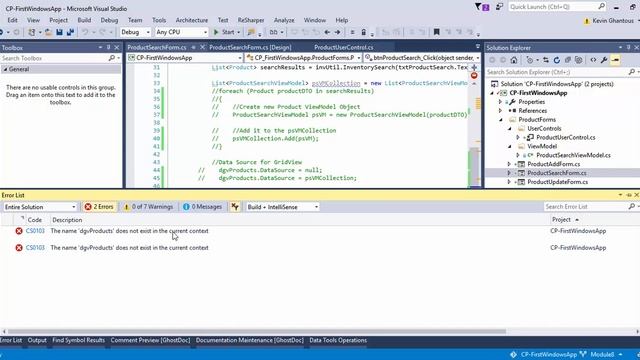Click the Error List horizontal scrollbar
The image size is (640, 360).
tap(256, 331)
